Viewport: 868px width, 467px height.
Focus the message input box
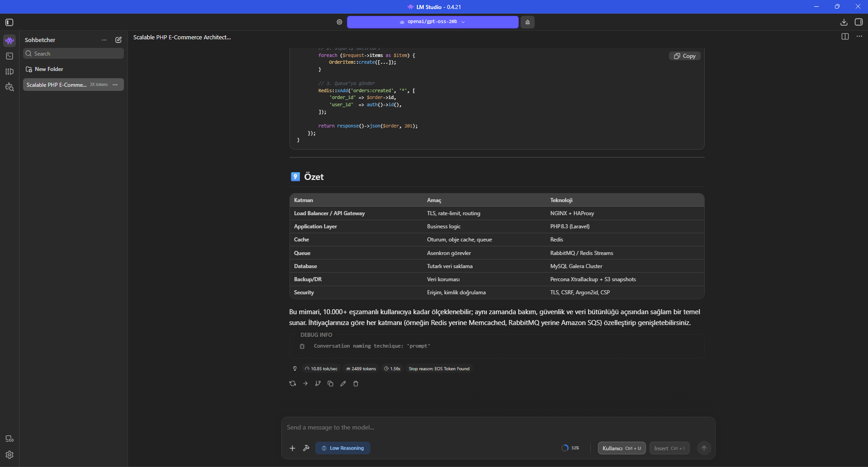(x=498, y=428)
